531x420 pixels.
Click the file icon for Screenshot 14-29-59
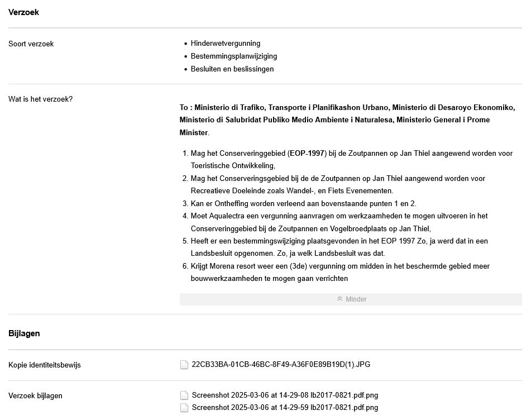click(184, 408)
